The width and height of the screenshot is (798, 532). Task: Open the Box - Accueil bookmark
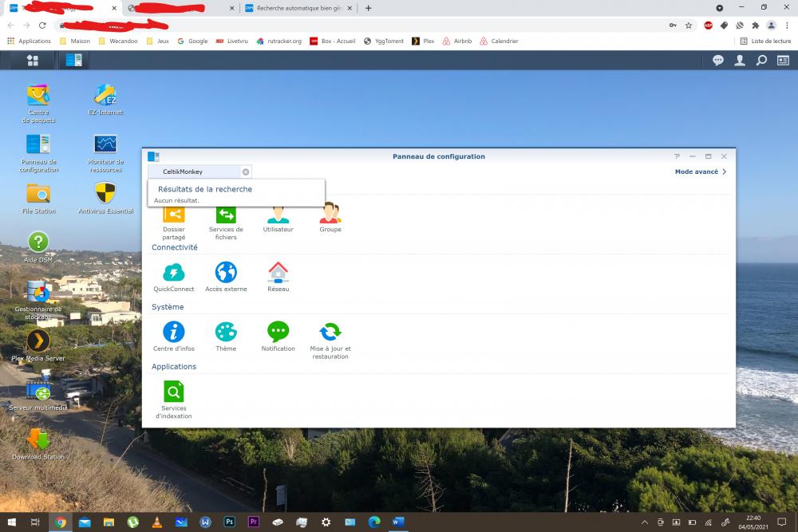coord(333,41)
